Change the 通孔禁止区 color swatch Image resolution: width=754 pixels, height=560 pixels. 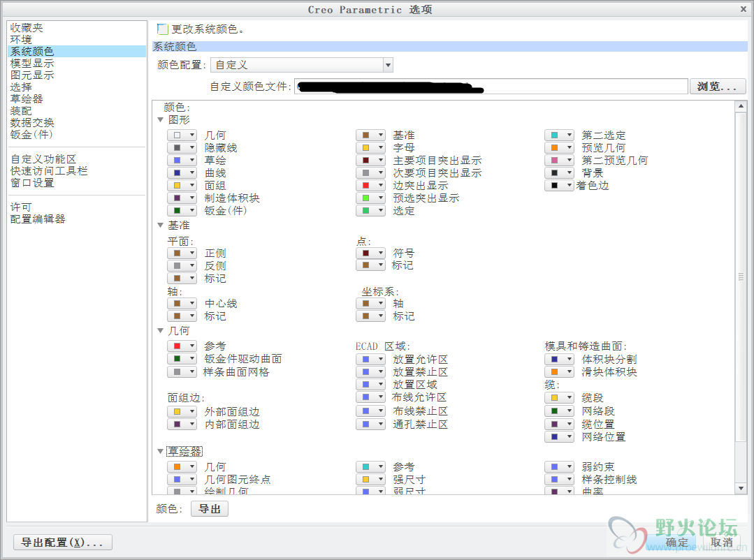click(371, 424)
